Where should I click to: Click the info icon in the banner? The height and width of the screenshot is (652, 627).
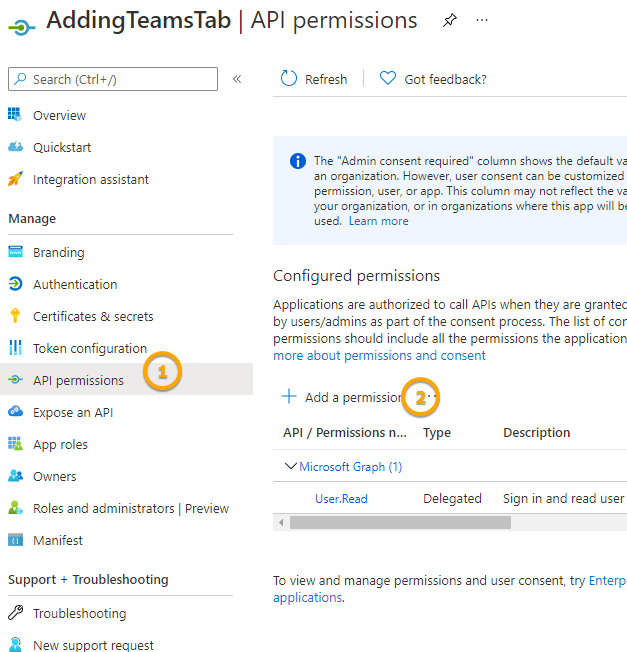click(298, 161)
